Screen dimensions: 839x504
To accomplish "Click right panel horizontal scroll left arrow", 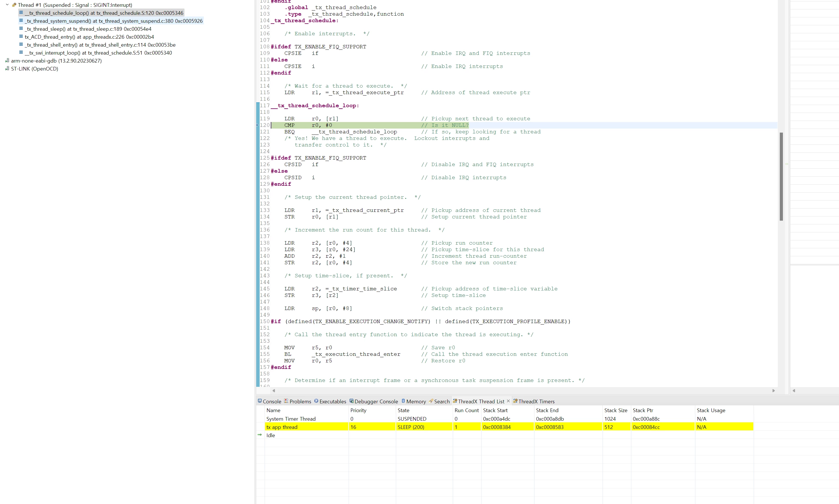I will pos(794,391).
